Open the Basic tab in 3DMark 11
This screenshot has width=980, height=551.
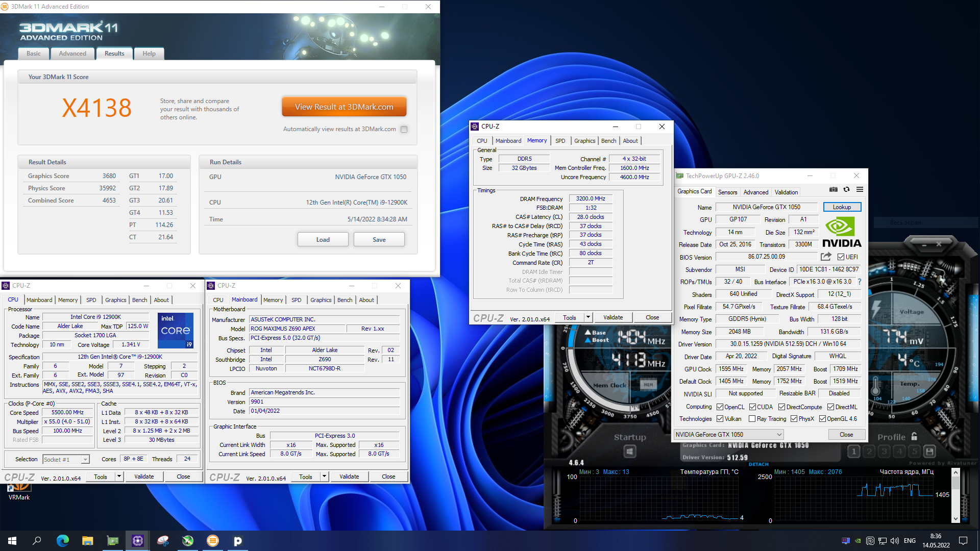tap(34, 54)
